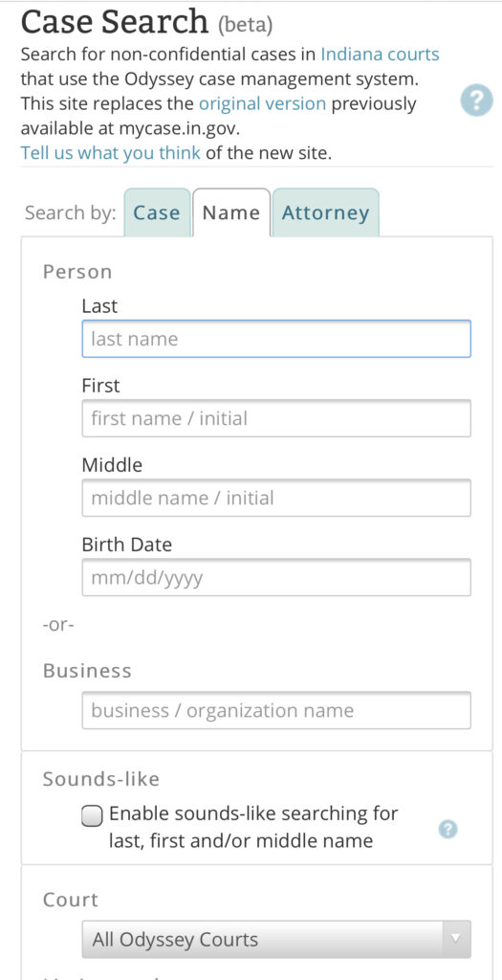
Task: Follow the Indiana courts link
Action: [380, 54]
